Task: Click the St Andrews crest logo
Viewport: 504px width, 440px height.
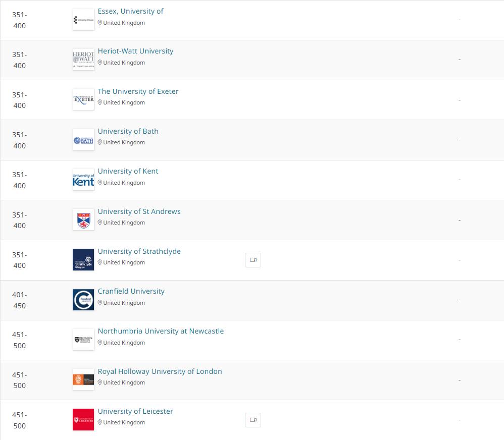Action: click(x=83, y=219)
